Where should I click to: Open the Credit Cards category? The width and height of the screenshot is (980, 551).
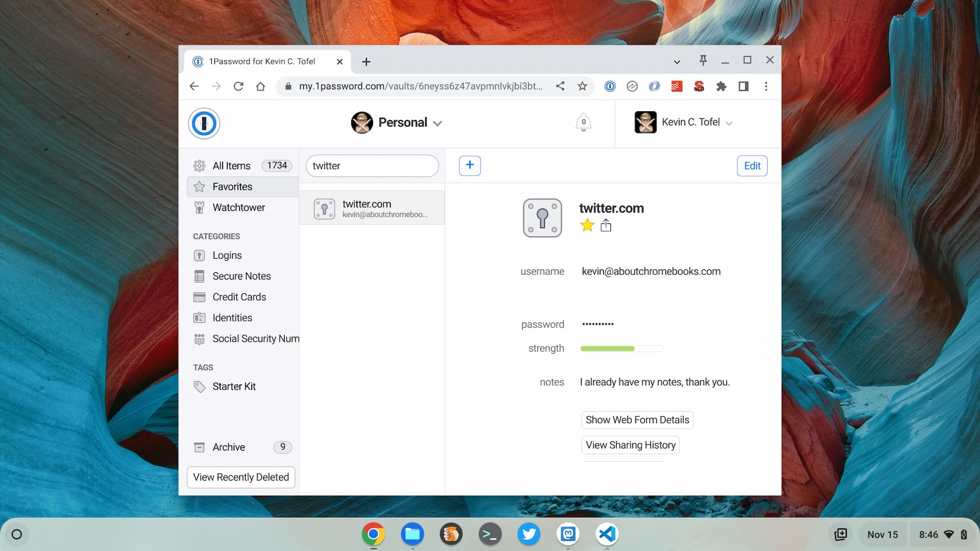242,297
